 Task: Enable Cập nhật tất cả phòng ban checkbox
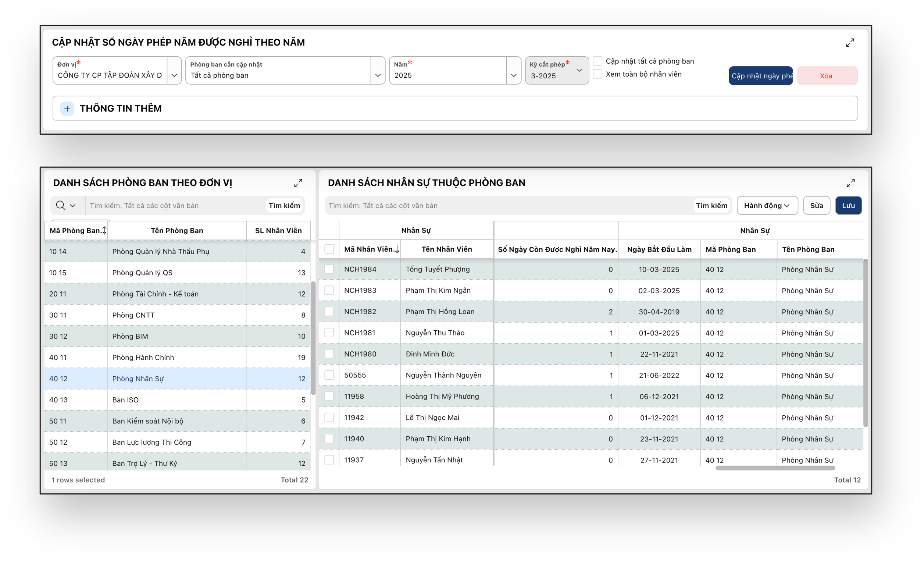point(597,61)
